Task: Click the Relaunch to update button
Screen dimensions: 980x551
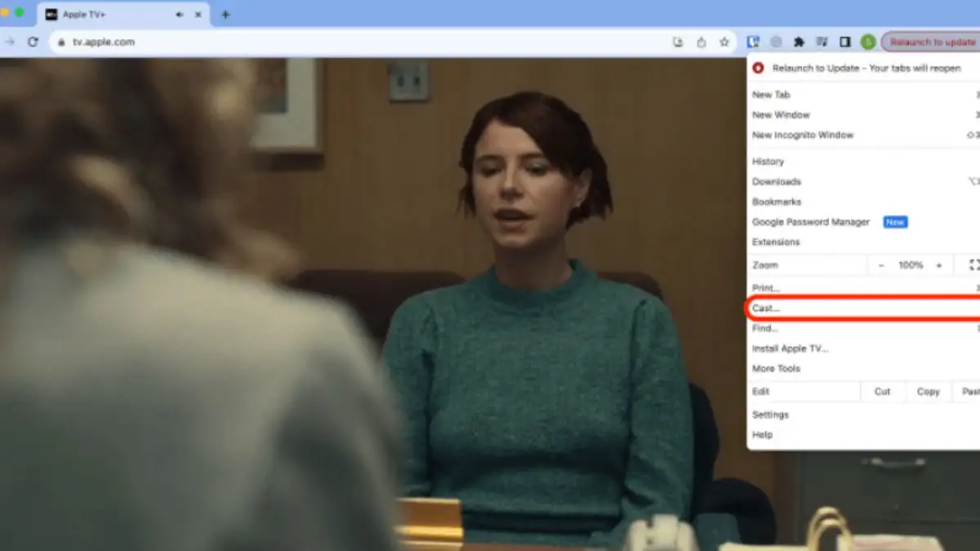Action: (930, 42)
